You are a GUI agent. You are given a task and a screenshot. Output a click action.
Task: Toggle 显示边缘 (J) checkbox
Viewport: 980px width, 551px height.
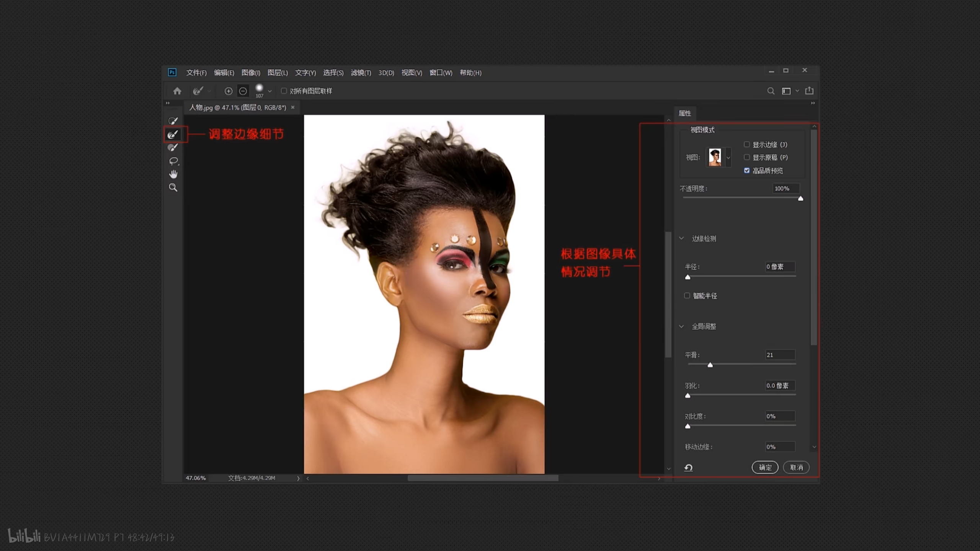pos(746,144)
